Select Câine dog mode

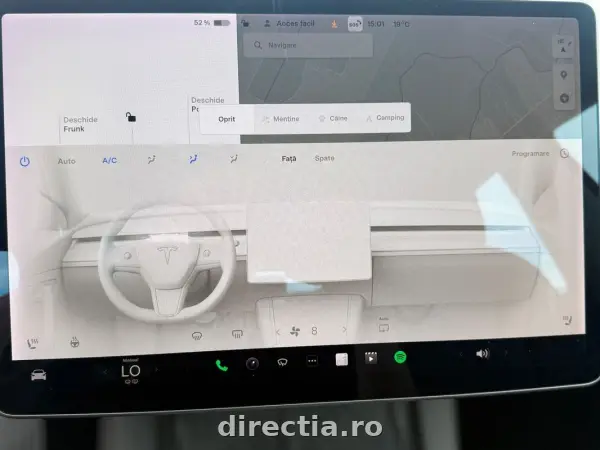tap(333, 118)
